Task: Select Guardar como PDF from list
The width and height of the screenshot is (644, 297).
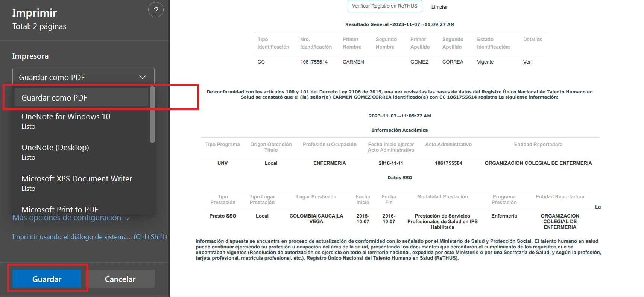Action: [81, 98]
